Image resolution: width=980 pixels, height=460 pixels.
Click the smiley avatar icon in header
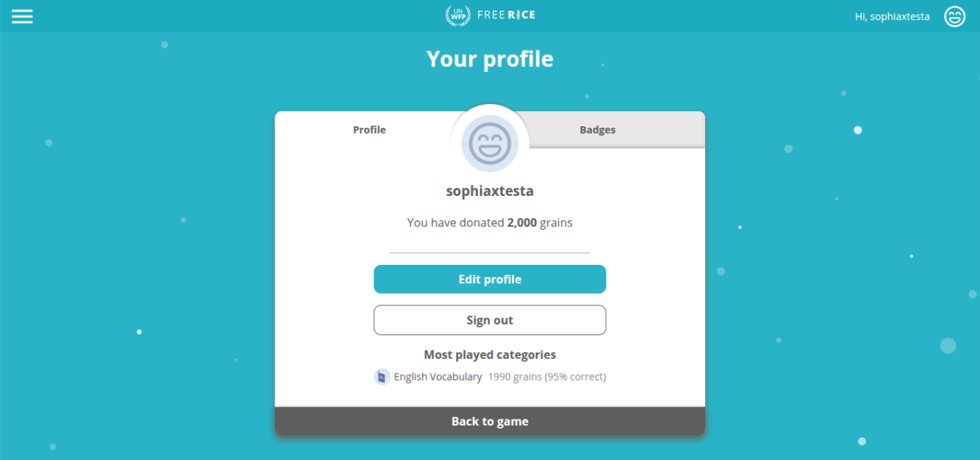click(955, 16)
